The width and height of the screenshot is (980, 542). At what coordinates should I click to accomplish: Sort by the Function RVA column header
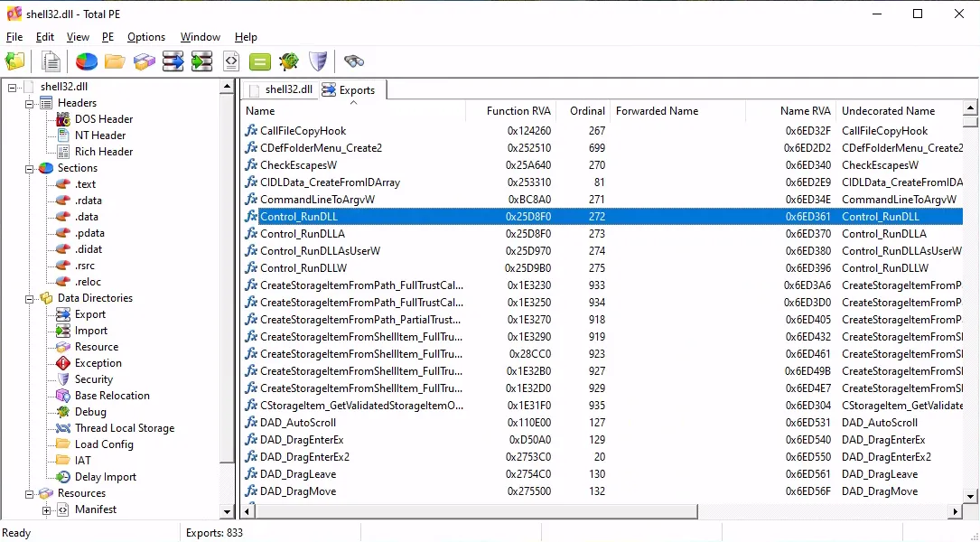click(518, 111)
